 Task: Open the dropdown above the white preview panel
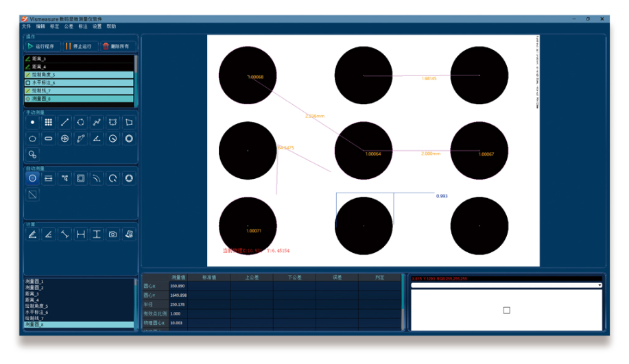pos(600,285)
